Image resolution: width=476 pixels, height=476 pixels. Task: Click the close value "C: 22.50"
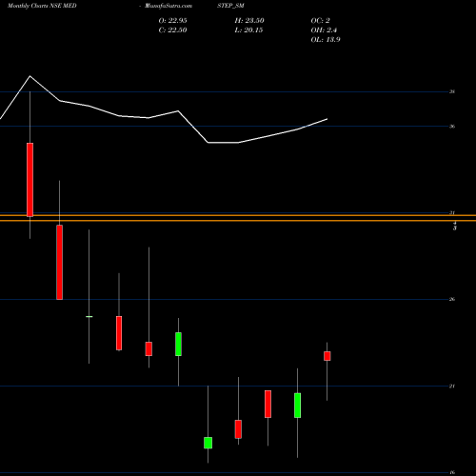tap(172, 30)
